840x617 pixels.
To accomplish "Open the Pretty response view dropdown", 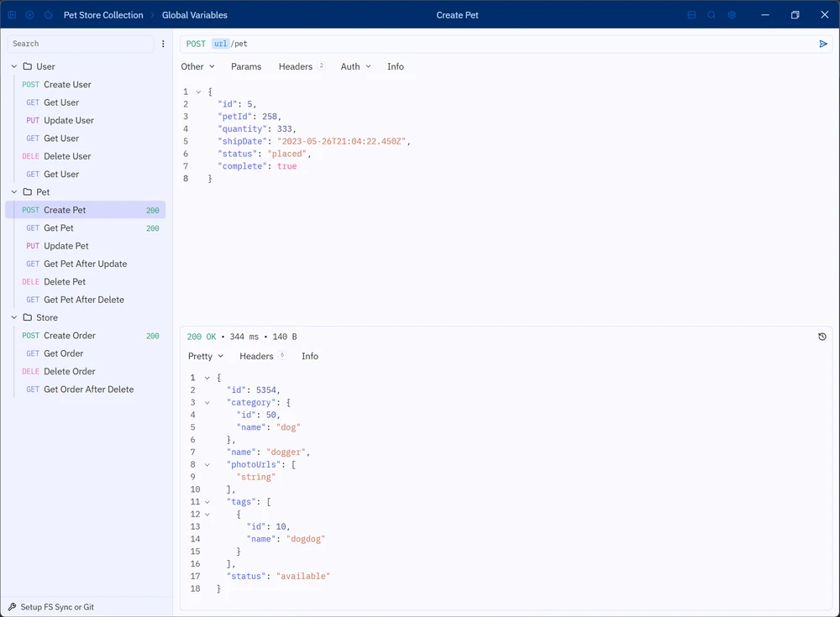I will (x=206, y=356).
